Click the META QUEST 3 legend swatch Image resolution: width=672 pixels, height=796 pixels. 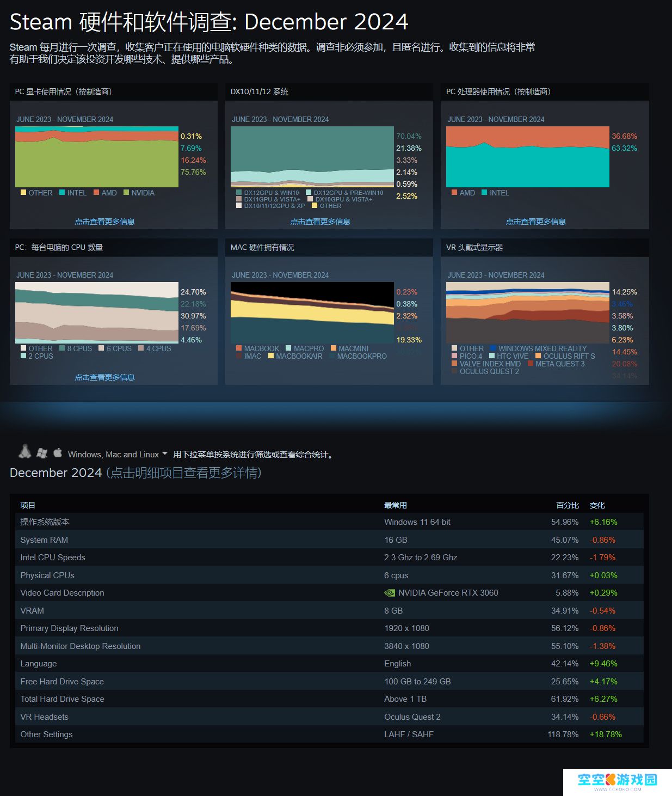(x=531, y=363)
